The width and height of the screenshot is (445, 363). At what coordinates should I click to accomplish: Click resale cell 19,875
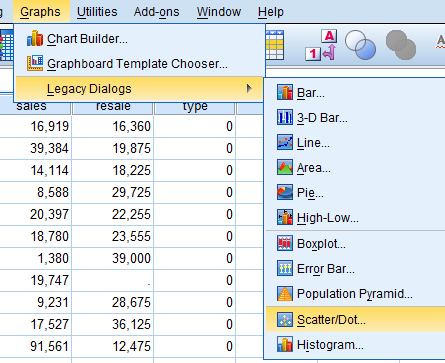click(113, 148)
